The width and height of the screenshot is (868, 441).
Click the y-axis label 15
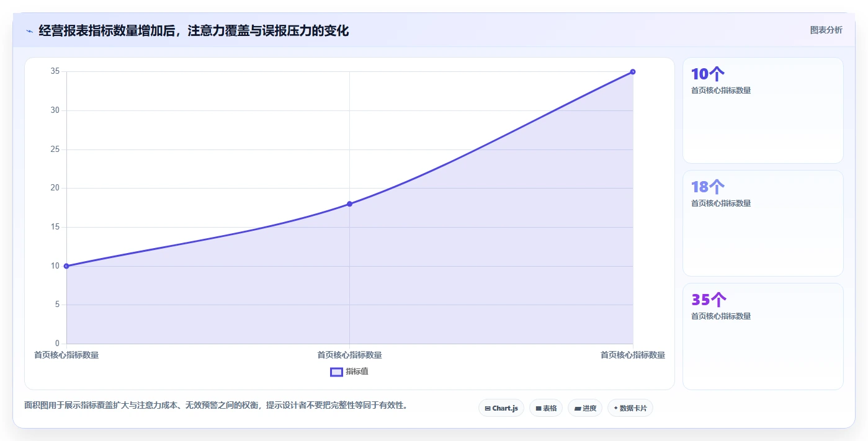coord(55,227)
